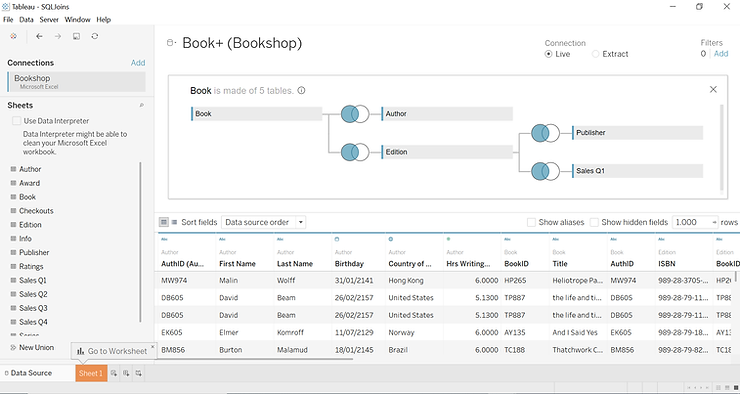Click the search sheets magnifier icon
This screenshot has width=740, height=394.
point(141,106)
